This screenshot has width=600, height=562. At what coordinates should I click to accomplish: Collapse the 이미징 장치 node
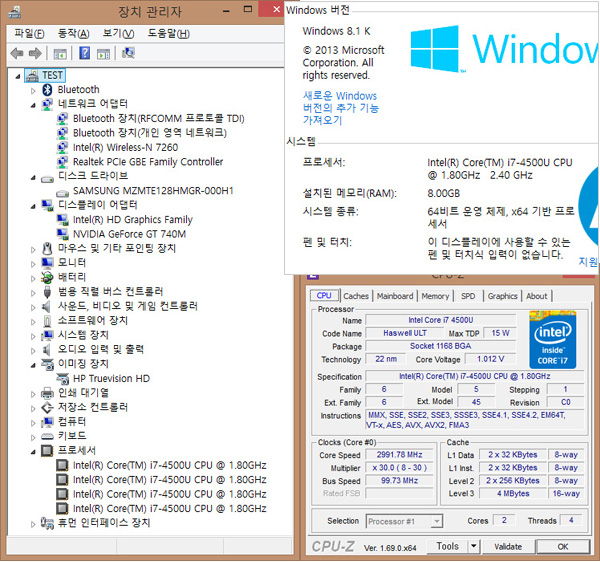pyautogui.click(x=33, y=365)
